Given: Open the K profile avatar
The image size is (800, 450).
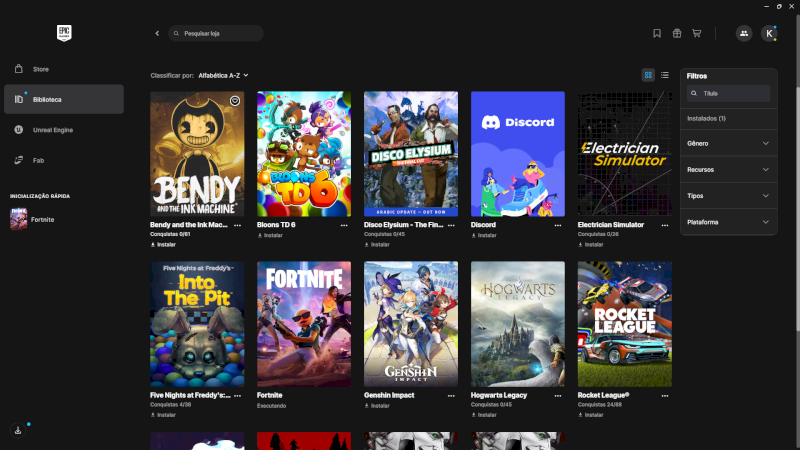Looking at the screenshot, I should click(x=769, y=33).
